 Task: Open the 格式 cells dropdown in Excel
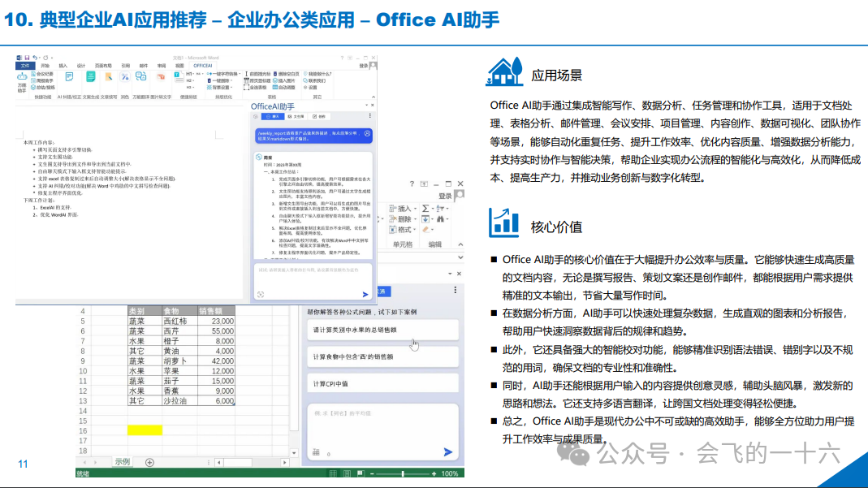[403, 230]
